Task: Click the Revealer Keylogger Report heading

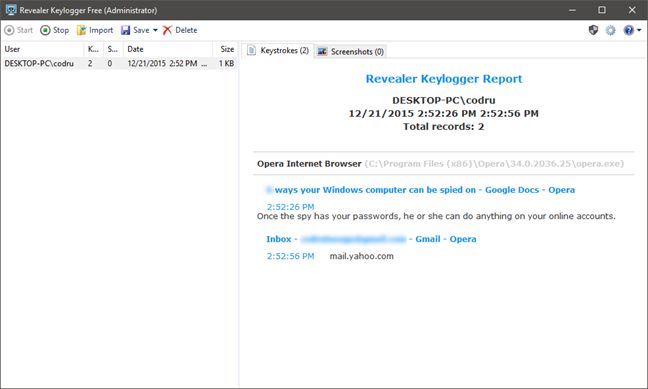Action: (x=444, y=79)
